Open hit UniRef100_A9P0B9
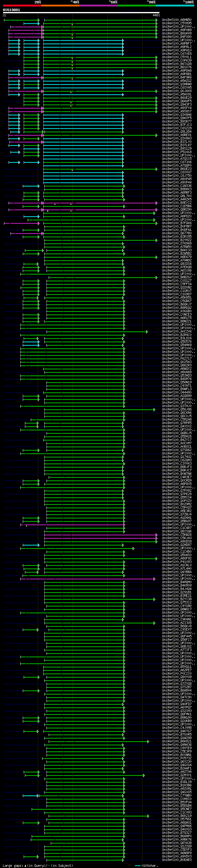 click(x=177, y=30)
